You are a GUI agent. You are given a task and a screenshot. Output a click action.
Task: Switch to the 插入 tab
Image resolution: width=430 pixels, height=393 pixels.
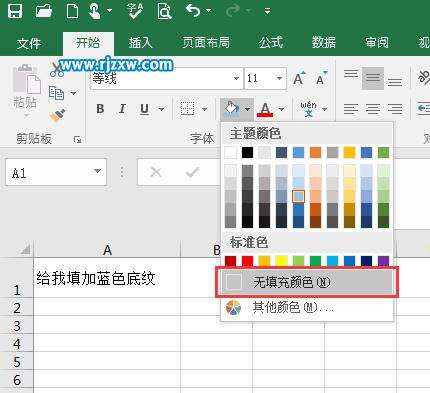[x=140, y=43]
